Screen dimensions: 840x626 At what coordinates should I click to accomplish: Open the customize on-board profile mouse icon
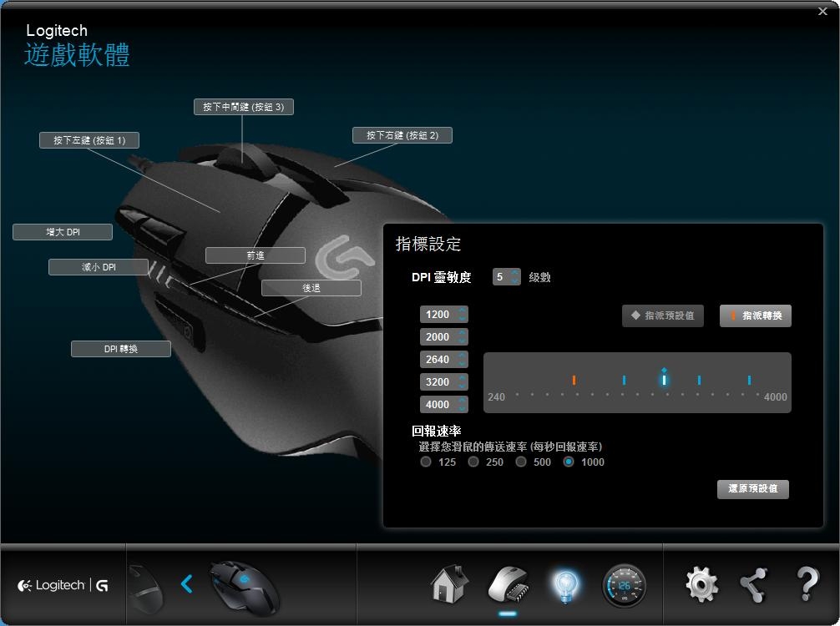tap(508, 585)
